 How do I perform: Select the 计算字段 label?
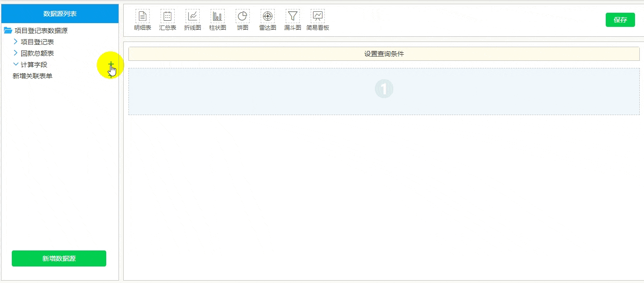coord(34,65)
